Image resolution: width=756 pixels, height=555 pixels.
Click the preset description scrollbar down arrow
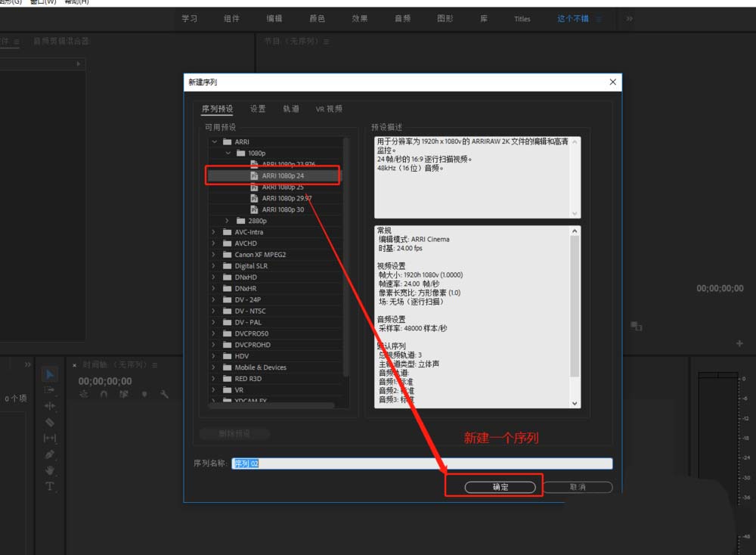click(x=575, y=212)
